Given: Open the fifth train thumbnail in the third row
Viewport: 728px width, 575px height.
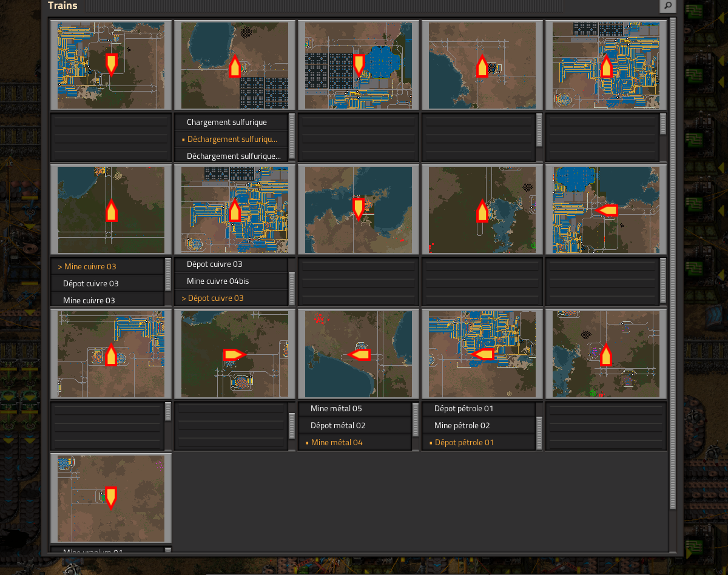Looking at the screenshot, I should [606, 354].
